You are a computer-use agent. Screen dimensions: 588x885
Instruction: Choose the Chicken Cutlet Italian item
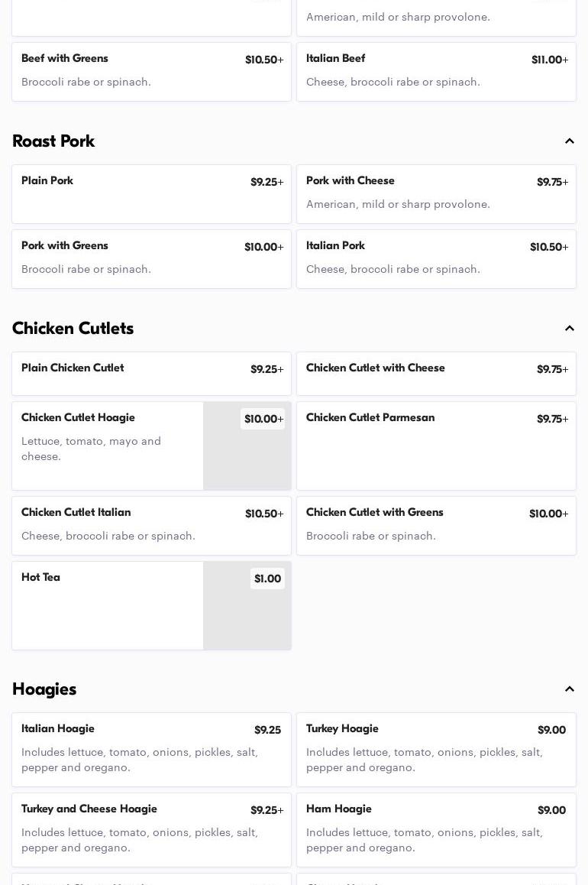[x=151, y=526]
